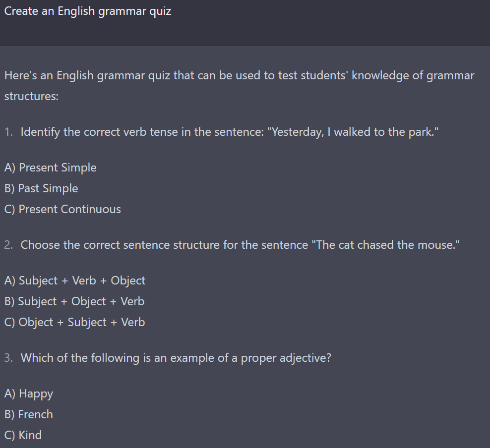490x448 pixels.
Task: Click the list number '3.'
Action: (x=9, y=358)
